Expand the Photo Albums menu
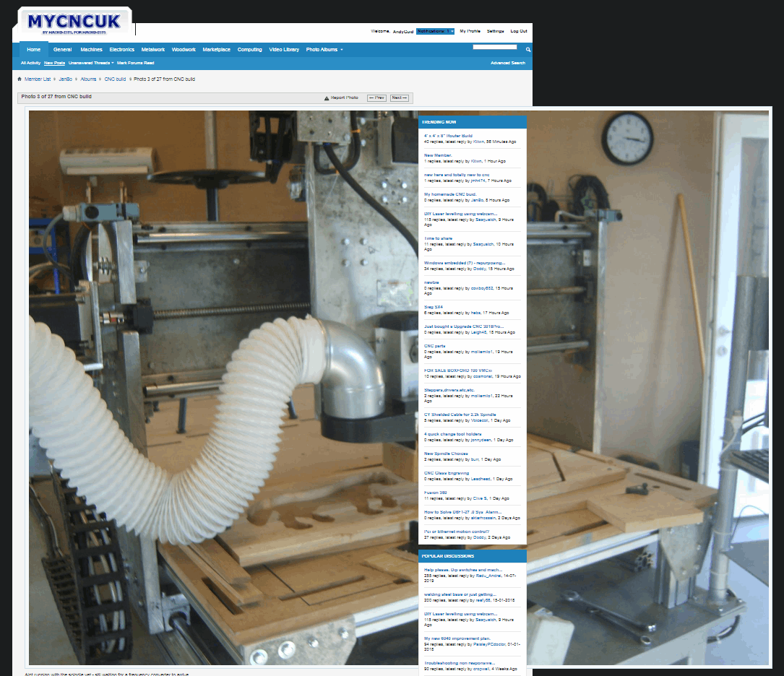Screen dimensions: 784x676 pos(324,50)
